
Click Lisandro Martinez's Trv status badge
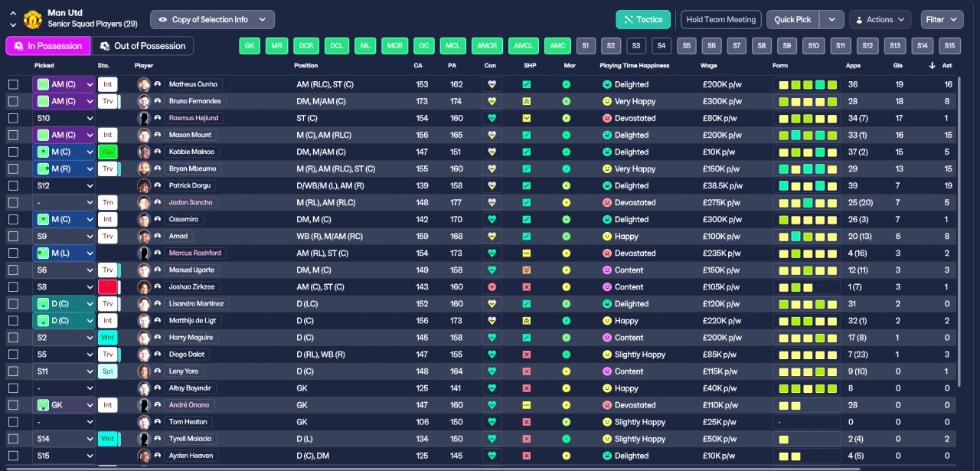107,303
